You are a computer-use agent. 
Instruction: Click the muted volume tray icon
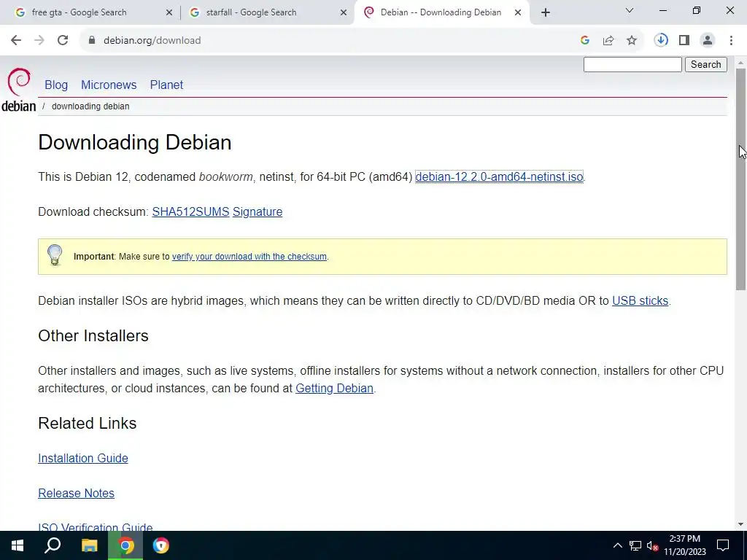click(653, 545)
